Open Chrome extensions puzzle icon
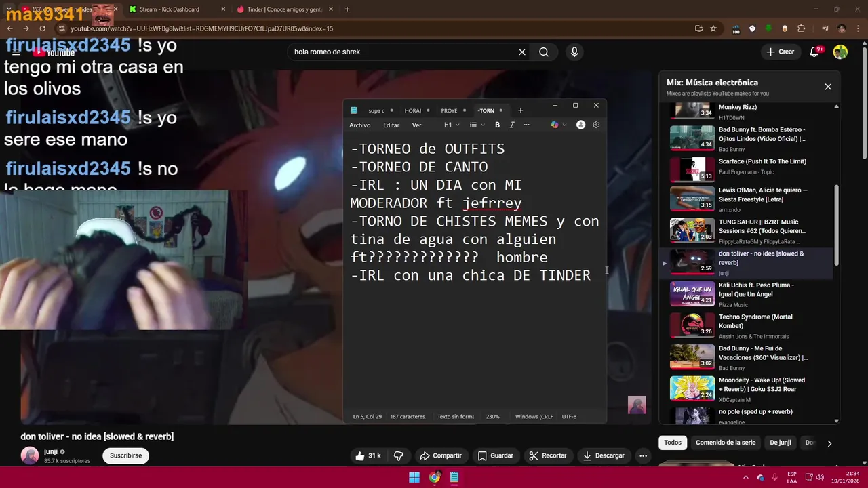The width and height of the screenshot is (868, 488). [x=801, y=28]
